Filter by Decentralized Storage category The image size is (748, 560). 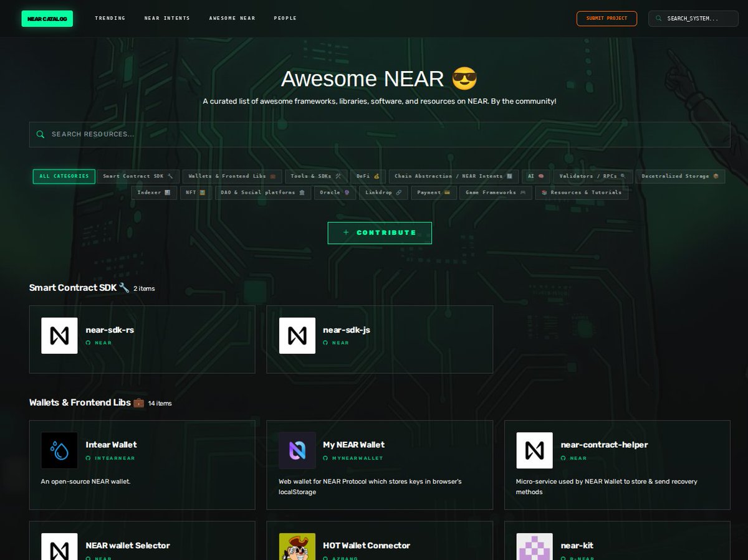680,176
